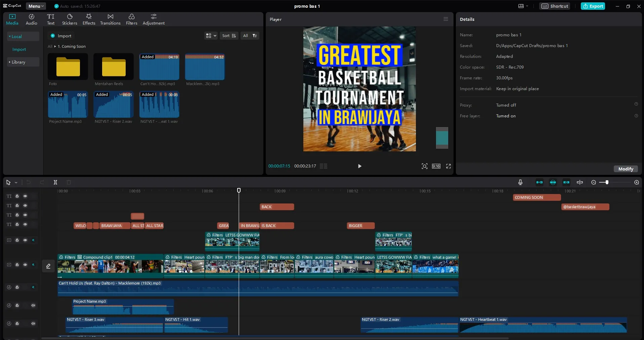The width and height of the screenshot is (644, 340).
Task: Select the @basketbrawijaya text clip
Action: (585, 207)
